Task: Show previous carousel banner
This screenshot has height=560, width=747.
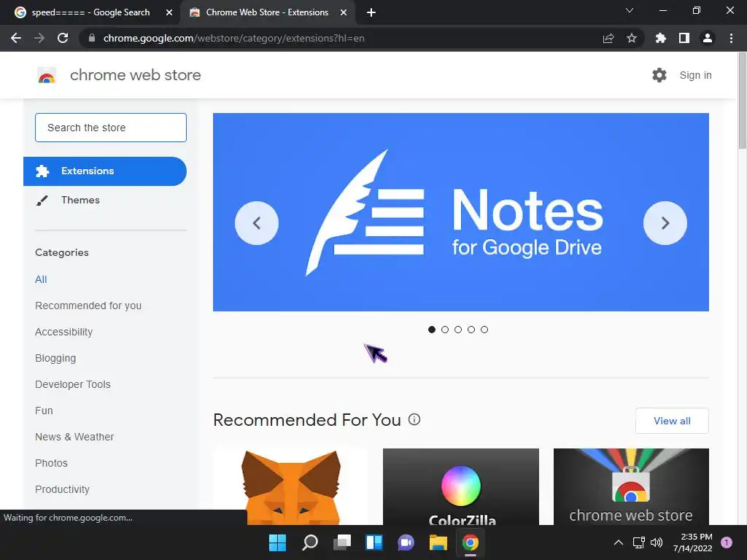Action: tap(257, 223)
